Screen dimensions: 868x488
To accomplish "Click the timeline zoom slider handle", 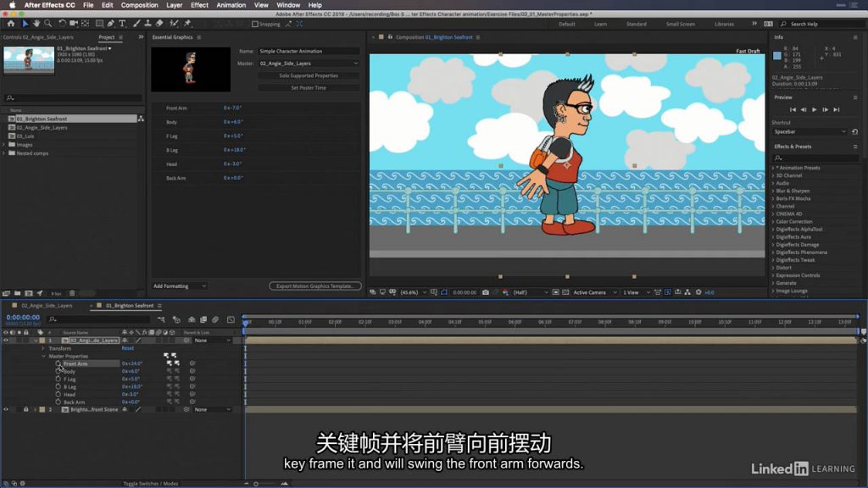I will coord(256,484).
